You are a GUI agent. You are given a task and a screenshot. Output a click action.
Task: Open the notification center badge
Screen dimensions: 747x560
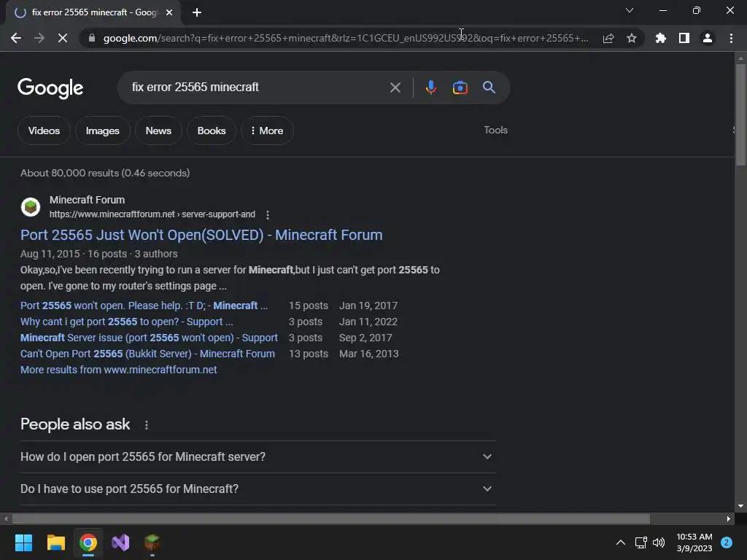(727, 542)
